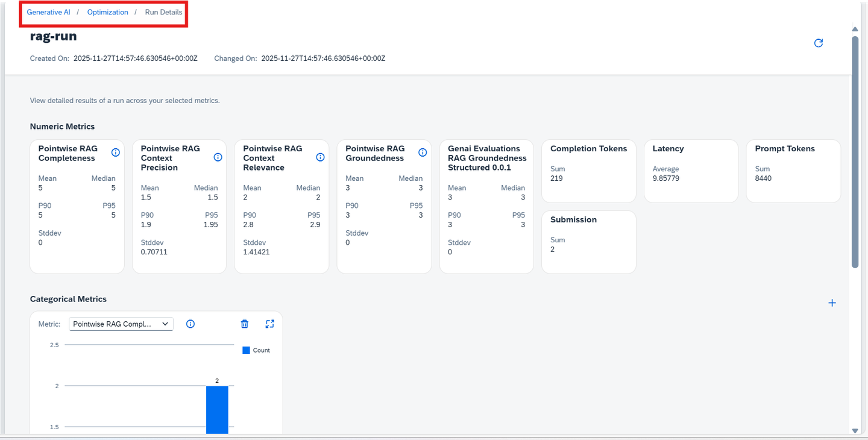Click the vertical scrollbar thumb
Image resolution: width=868 pixels, height=440 pixels.
(x=855, y=152)
